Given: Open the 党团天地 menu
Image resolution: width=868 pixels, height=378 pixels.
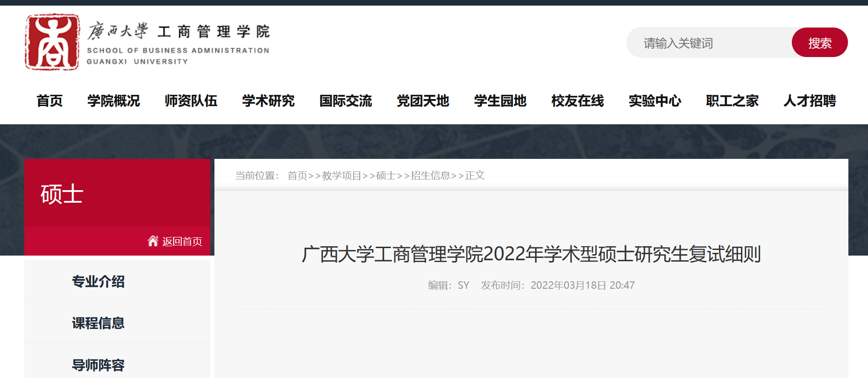Looking at the screenshot, I should click(x=423, y=100).
